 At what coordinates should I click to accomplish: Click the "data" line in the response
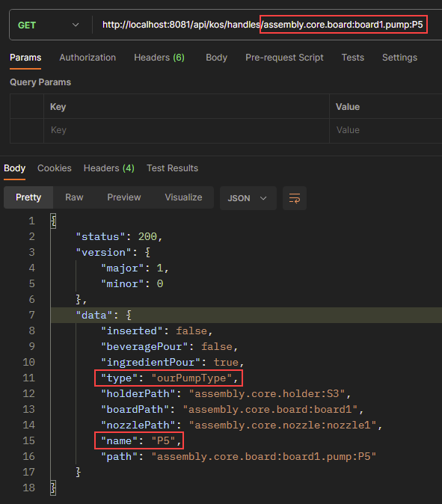103,316
